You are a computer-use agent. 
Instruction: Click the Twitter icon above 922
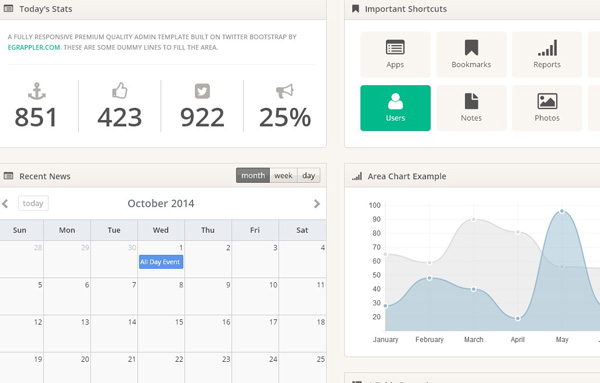pyautogui.click(x=202, y=91)
